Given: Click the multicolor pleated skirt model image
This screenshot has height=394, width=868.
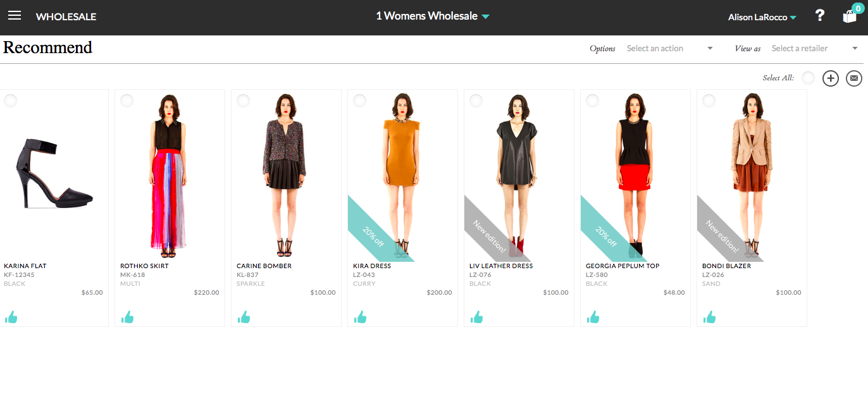Looking at the screenshot, I should [168, 175].
